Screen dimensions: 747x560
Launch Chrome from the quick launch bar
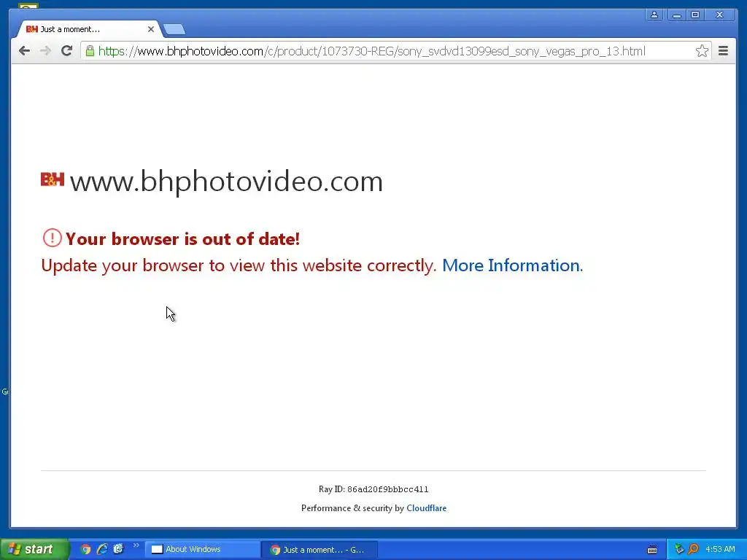point(86,549)
